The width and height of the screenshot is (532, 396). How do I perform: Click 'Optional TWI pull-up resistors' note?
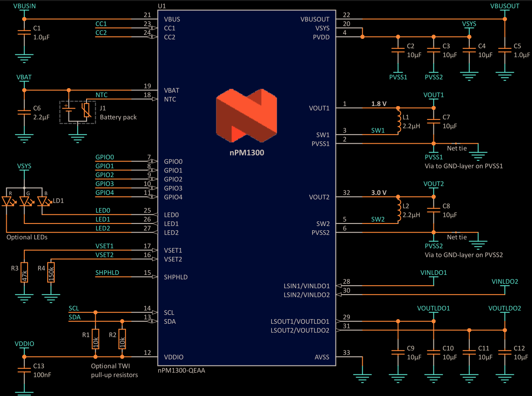coord(115,371)
